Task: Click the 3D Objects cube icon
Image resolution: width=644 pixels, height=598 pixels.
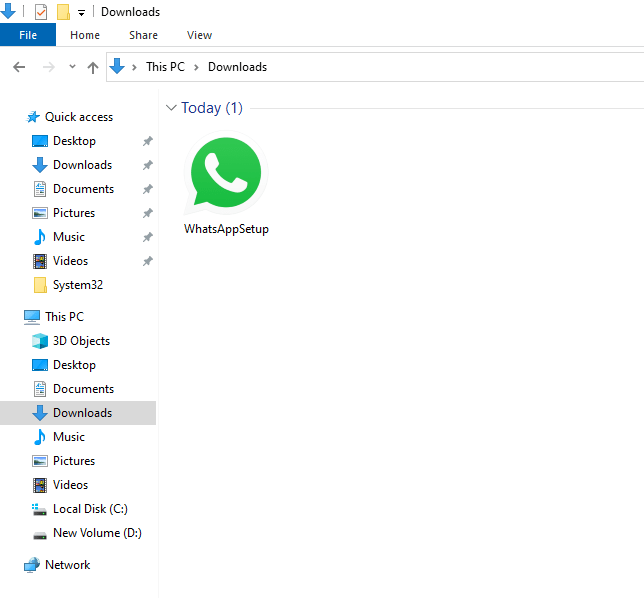Action: (40, 341)
